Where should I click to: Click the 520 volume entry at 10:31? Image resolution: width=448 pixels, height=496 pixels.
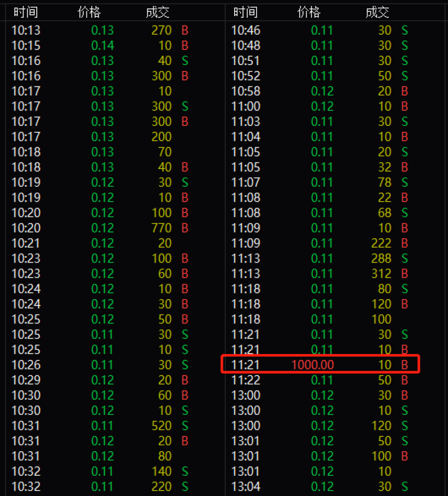tap(161, 426)
